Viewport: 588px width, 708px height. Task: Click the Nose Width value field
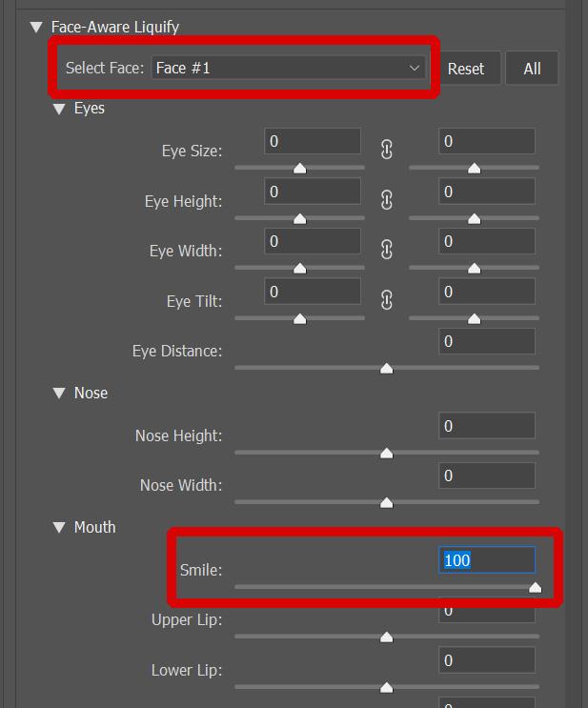click(x=486, y=476)
